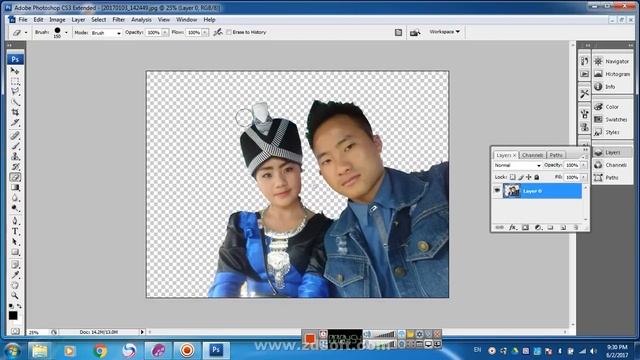Select the Notes tool
This screenshot has width=640, height=360.
point(15,265)
